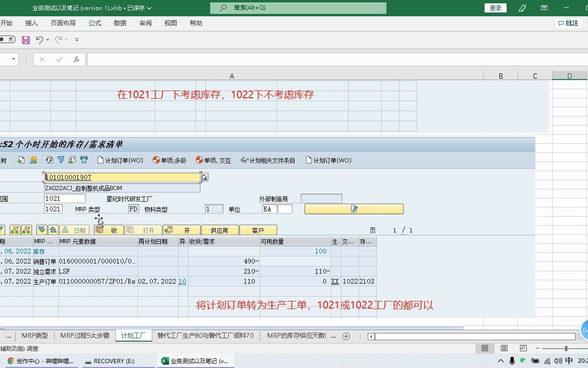Open the 数据 ribbon tab

[120, 23]
